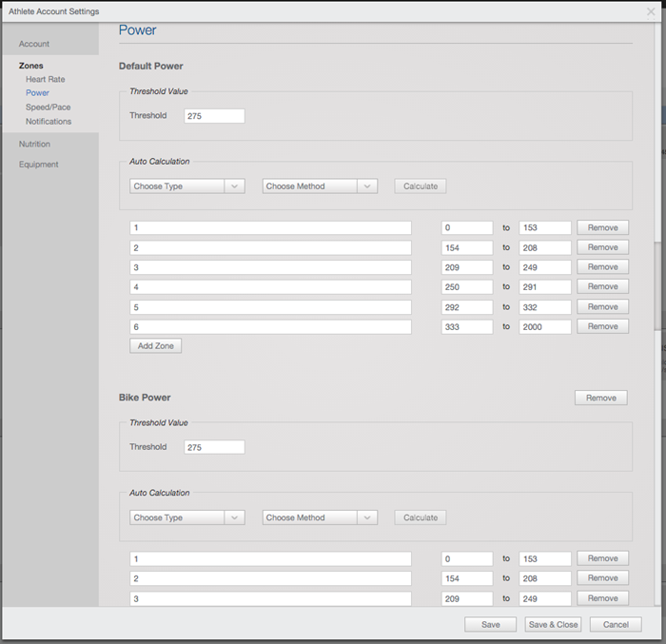
Task: Remove zone 1 from Default Power
Action: tap(602, 227)
